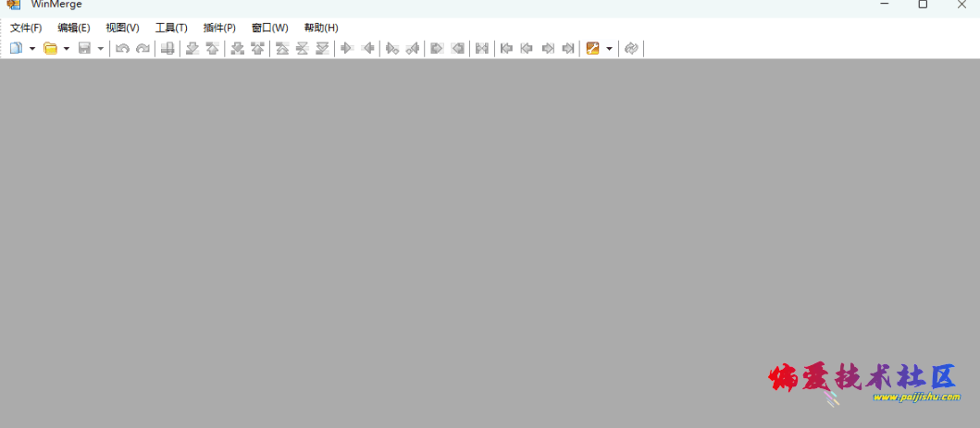The width and height of the screenshot is (980, 428).
Task: Click the Refresh icon at toolbar end
Action: tap(631, 48)
